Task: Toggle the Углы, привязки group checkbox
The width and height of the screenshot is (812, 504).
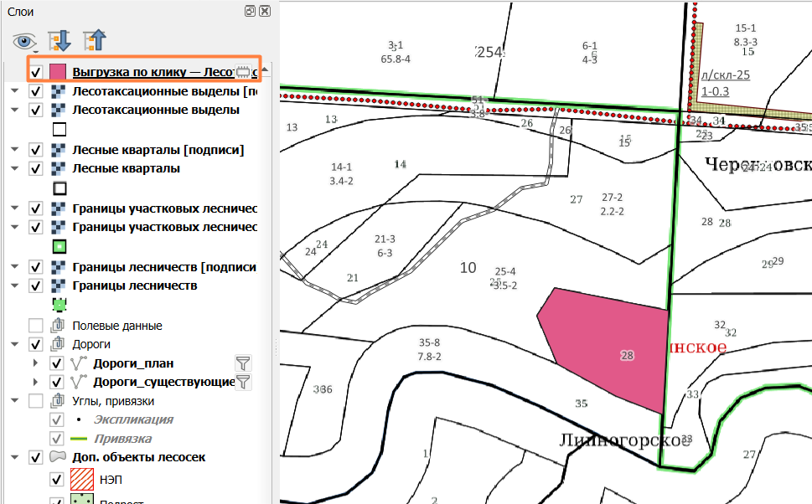Action: pos(36,401)
